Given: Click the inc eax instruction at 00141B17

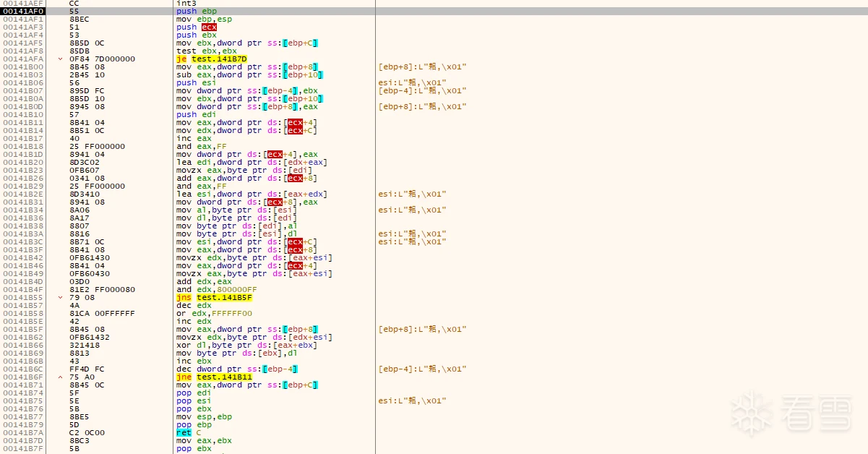Looking at the screenshot, I should (x=188, y=139).
